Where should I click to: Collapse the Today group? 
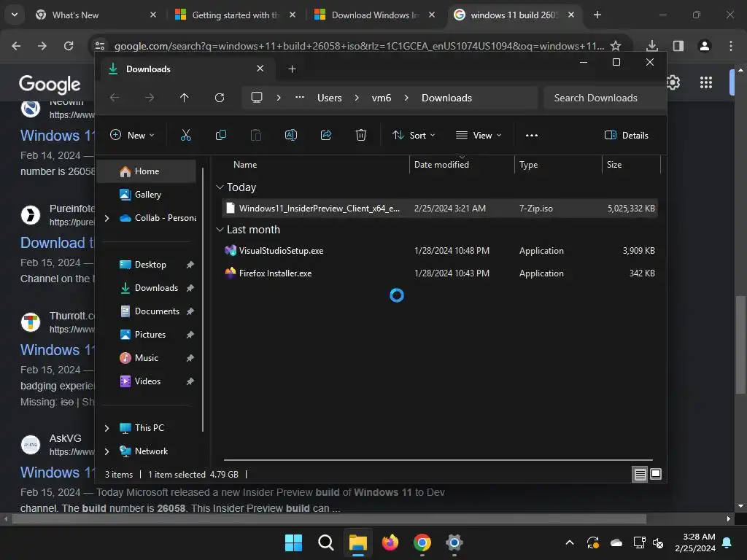point(220,187)
